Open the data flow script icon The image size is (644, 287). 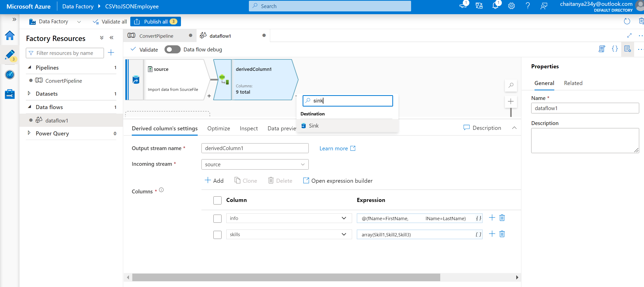(602, 49)
